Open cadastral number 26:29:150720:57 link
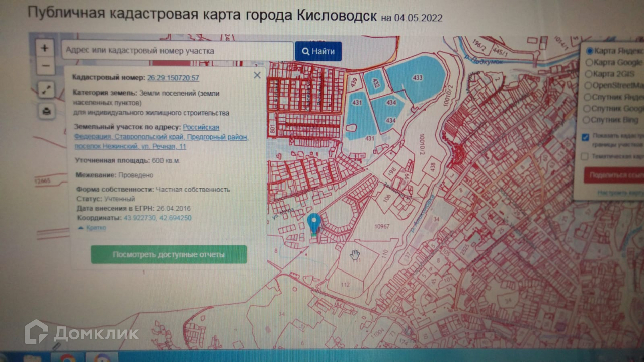The height and width of the screenshot is (362, 644). click(173, 78)
